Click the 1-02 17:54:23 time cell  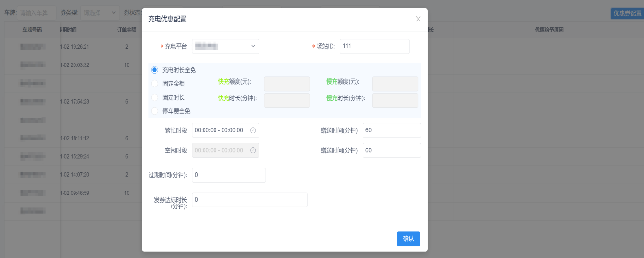click(x=75, y=102)
